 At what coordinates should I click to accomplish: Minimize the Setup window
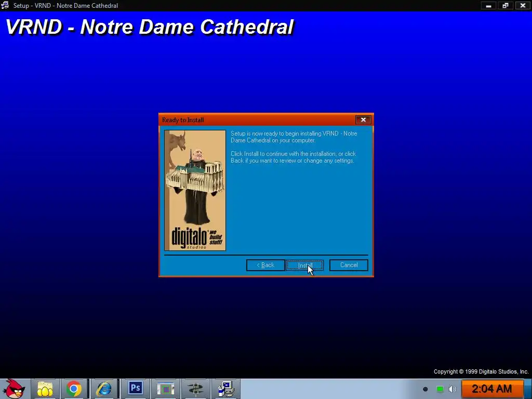pyautogui.click(x=488, y=5)
